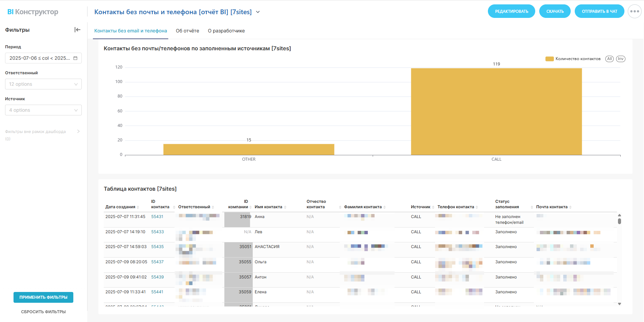
Task: Click the BI Конструктор logo
Action: (x=33, y=12)
